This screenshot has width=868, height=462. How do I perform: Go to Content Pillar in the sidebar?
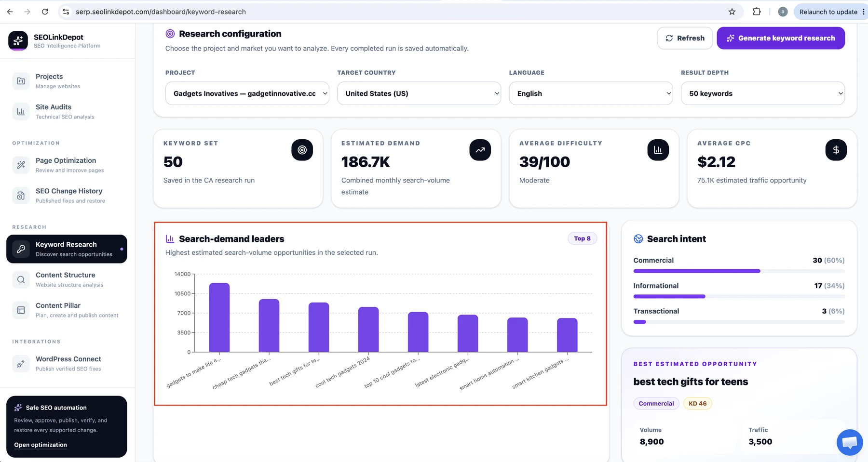[x=67, y=310]
